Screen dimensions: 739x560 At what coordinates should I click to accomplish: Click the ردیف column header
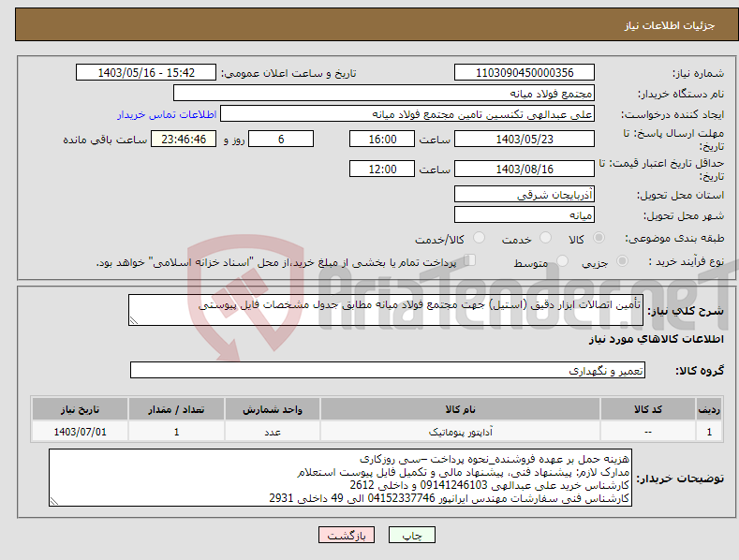point(709,409)
